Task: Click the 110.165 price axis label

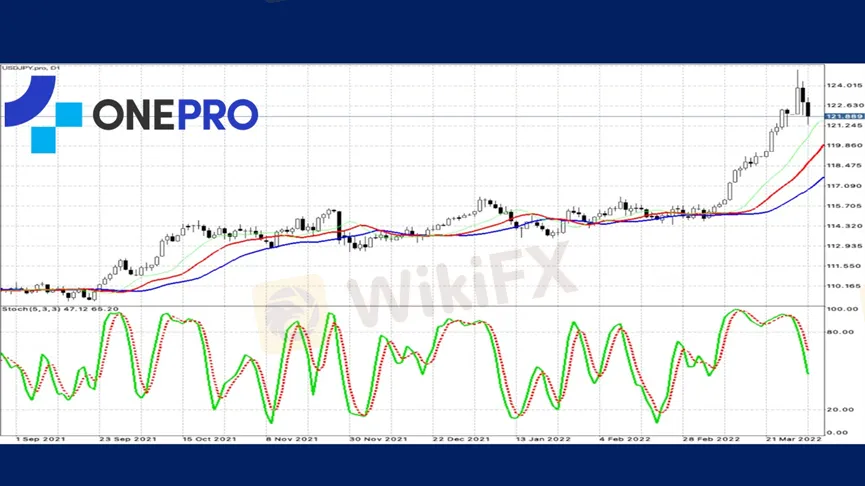Action: tap(843, 286)
